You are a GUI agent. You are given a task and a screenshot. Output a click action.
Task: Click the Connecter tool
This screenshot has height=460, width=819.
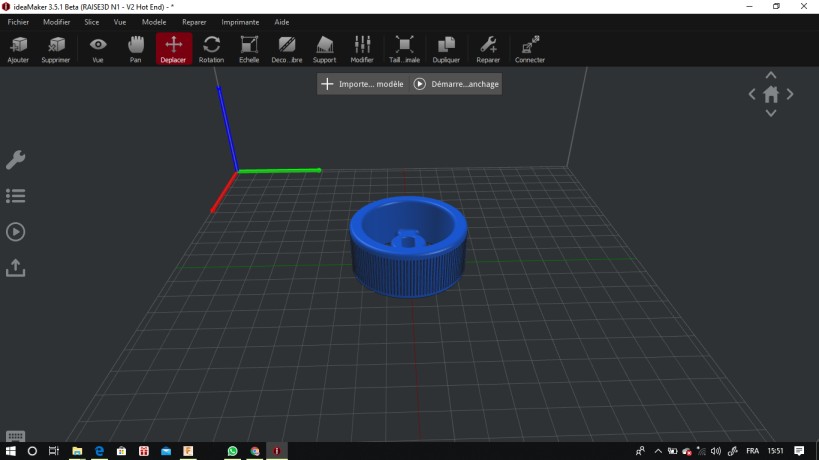point(530,49)
